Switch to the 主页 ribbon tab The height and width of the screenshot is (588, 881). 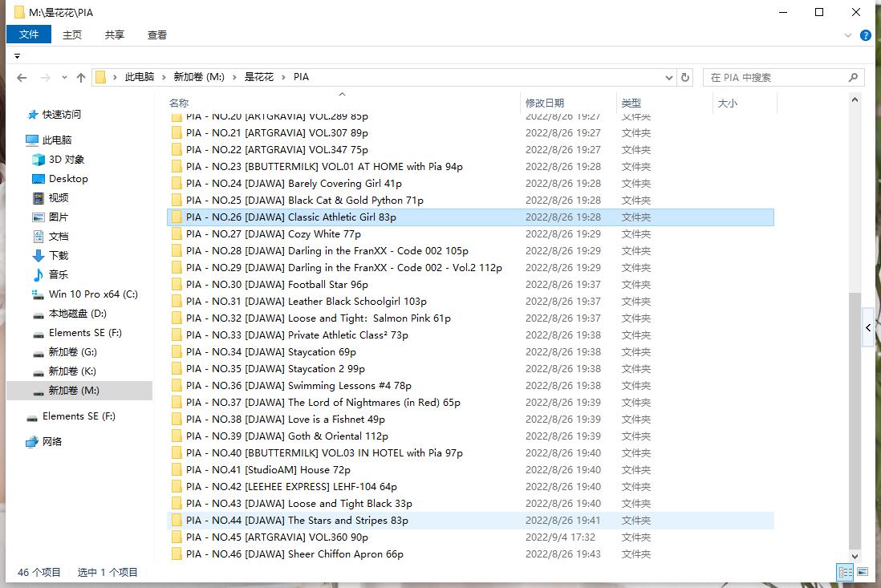(72, 34)
